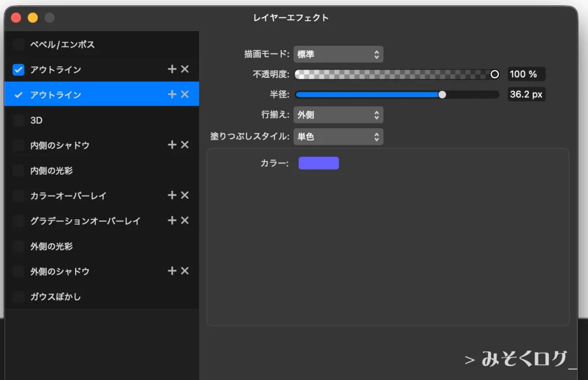The image size is (588, 380).
Task: Click plus icon beside 外側のシャドウ
Action: tap(171, 271)
